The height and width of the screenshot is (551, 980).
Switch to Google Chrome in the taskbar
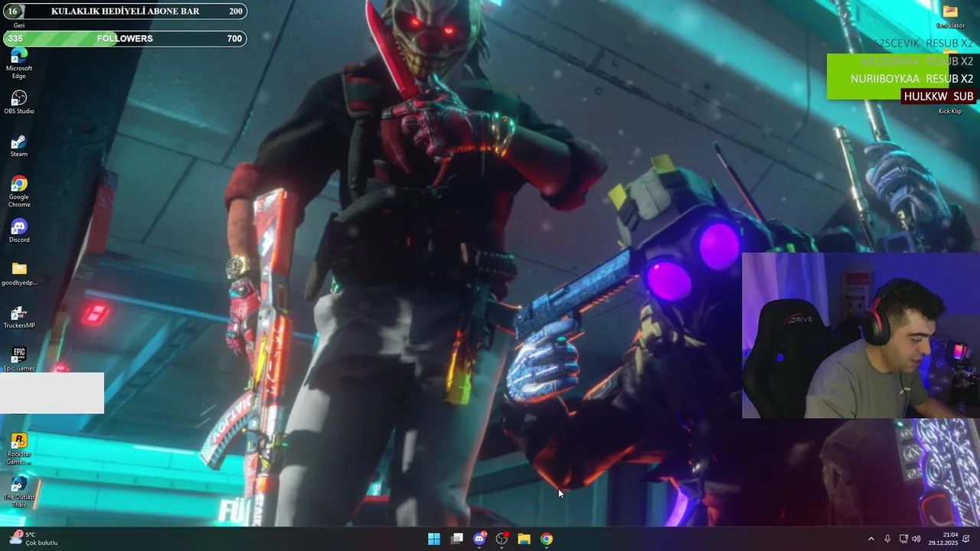click(x=547, y=539)
